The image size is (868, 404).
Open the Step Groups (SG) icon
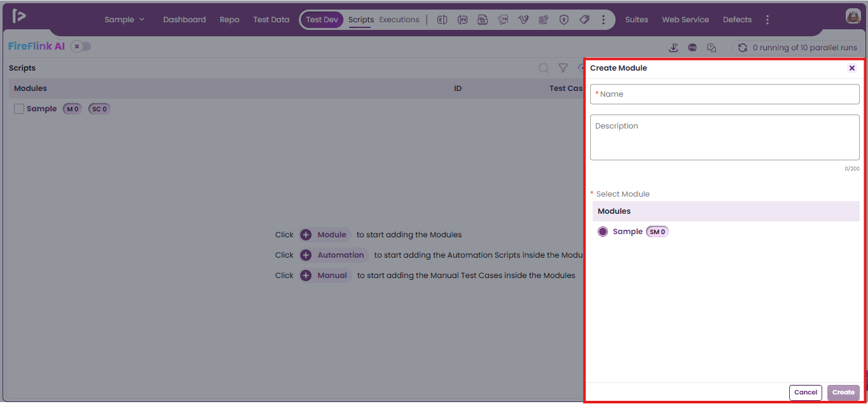483,20
